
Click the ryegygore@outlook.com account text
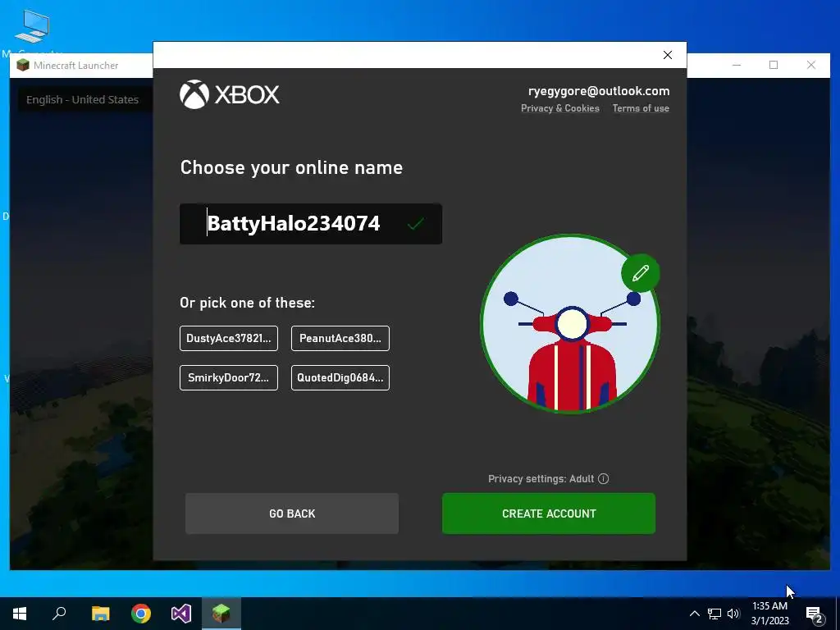(x=598, y=91)
